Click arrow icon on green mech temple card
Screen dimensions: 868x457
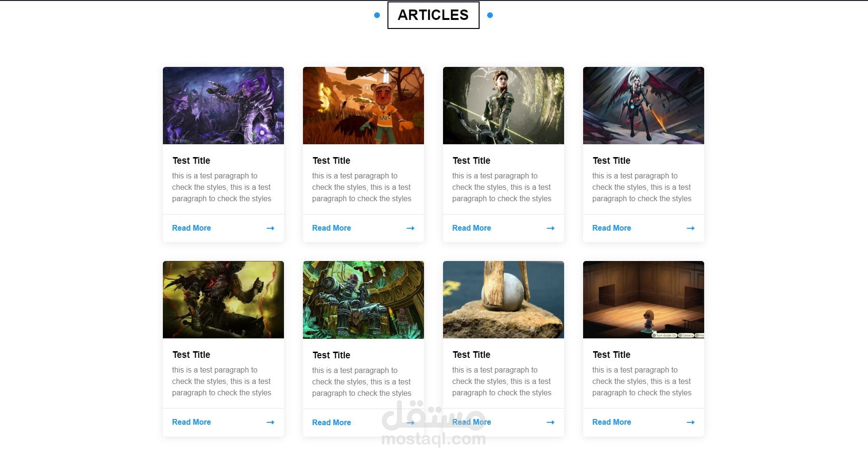[x=410, y=423]
